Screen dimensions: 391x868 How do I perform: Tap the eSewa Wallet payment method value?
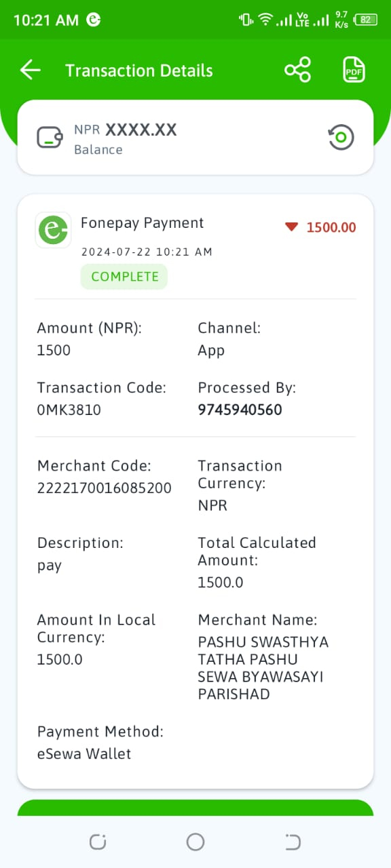[84, 753]
